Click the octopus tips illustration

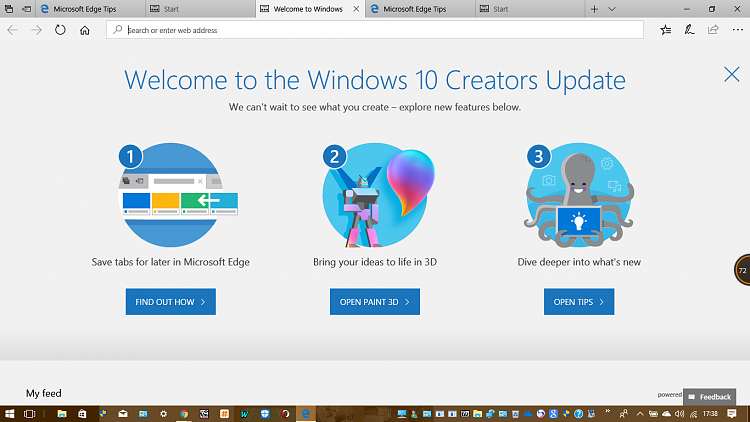579,195
